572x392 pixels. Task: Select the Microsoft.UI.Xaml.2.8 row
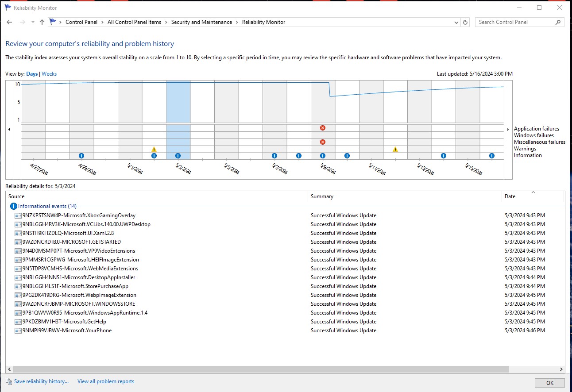coord(285,233)
